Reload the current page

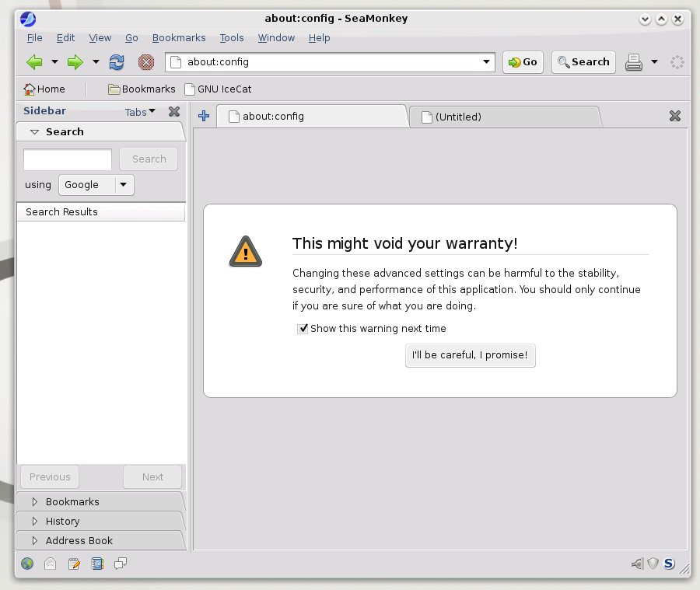(x=117, y=62)
